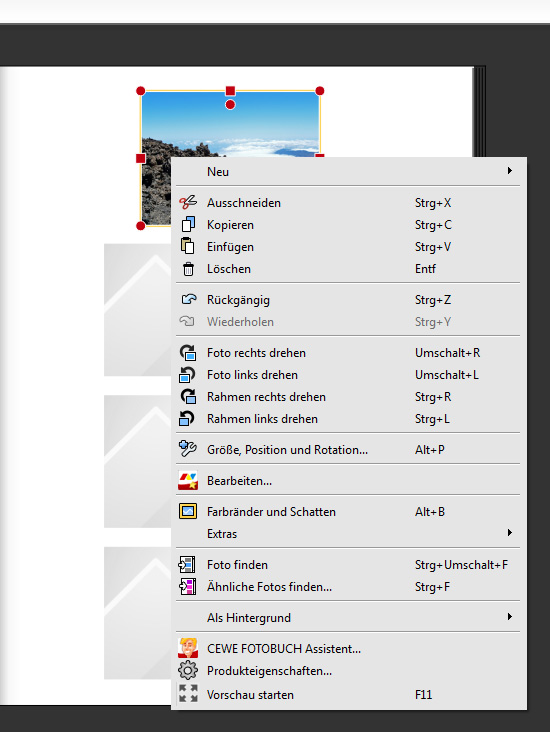
Task: Click the rotate icon beside Foto rechts drehen
Action: click(188, 352)
